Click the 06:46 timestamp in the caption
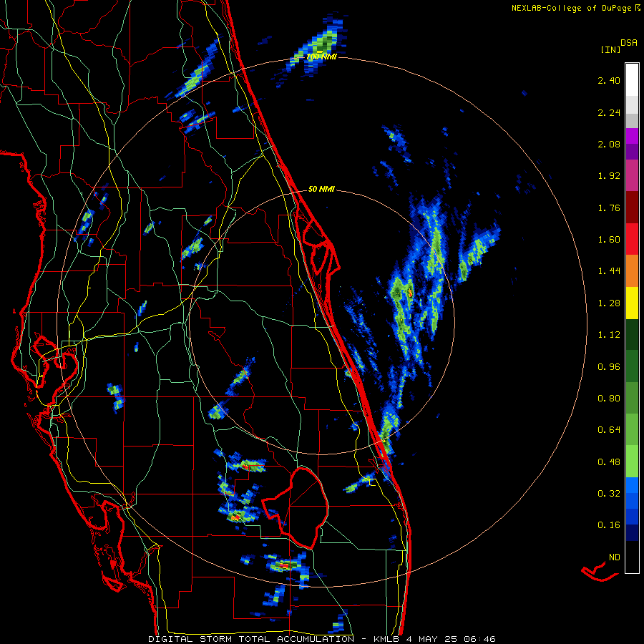 pyautogui.click(x=479, y=639)
